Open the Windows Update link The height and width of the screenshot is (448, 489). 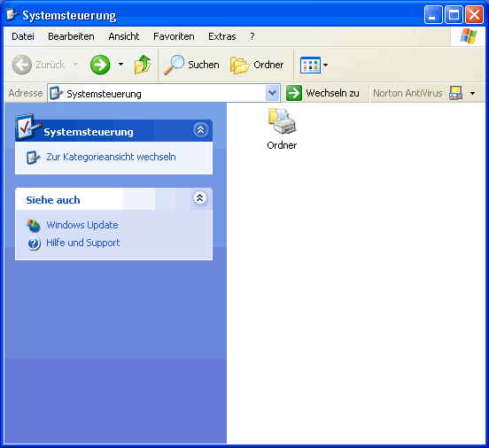coord(82,225)
